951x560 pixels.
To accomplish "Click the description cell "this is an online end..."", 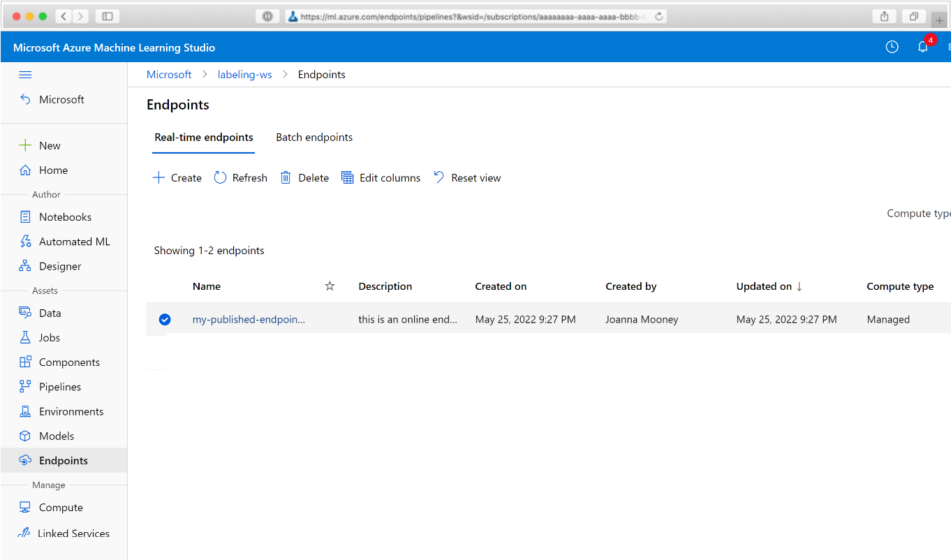I will pyautogui.click(x=408, y=320).
